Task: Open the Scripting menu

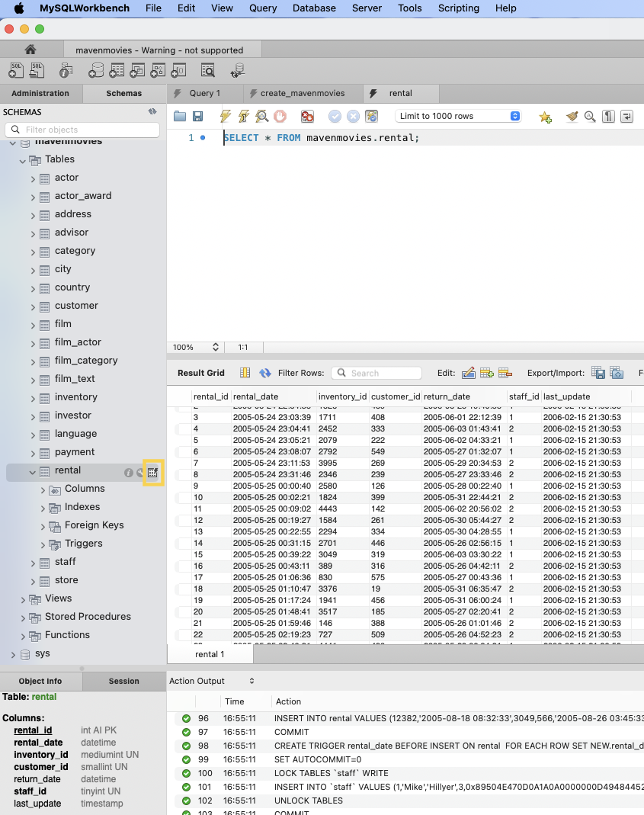Action: tap(459, 8)
